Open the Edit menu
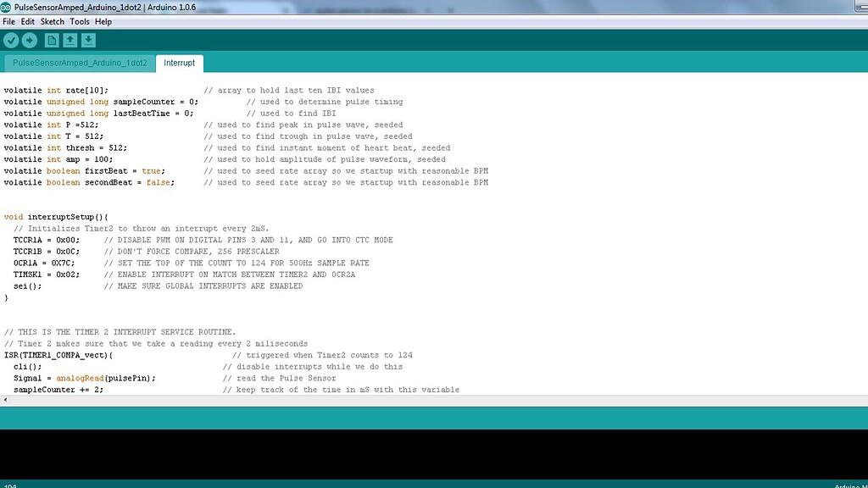This screenshot has width=868, height=488. coord(28,21)
